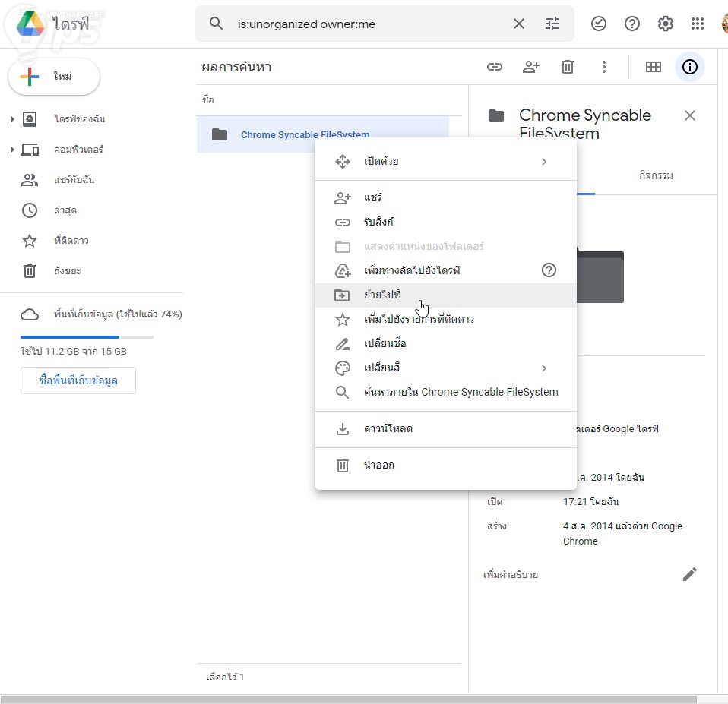Click the pencil edit description icon
This screenshot has height=704, width=728.
click(689, 575)
